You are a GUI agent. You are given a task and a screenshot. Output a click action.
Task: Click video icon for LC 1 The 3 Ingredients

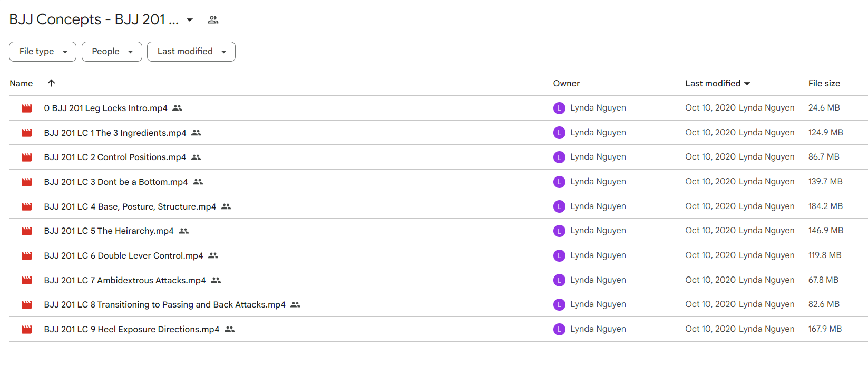point(27,133)
